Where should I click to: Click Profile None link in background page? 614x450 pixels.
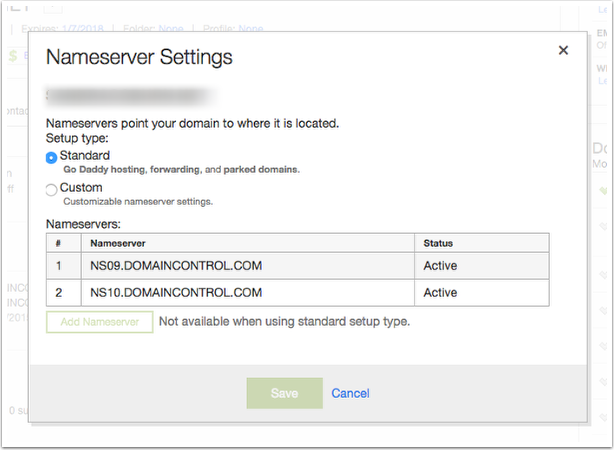(x=251, y=28)
